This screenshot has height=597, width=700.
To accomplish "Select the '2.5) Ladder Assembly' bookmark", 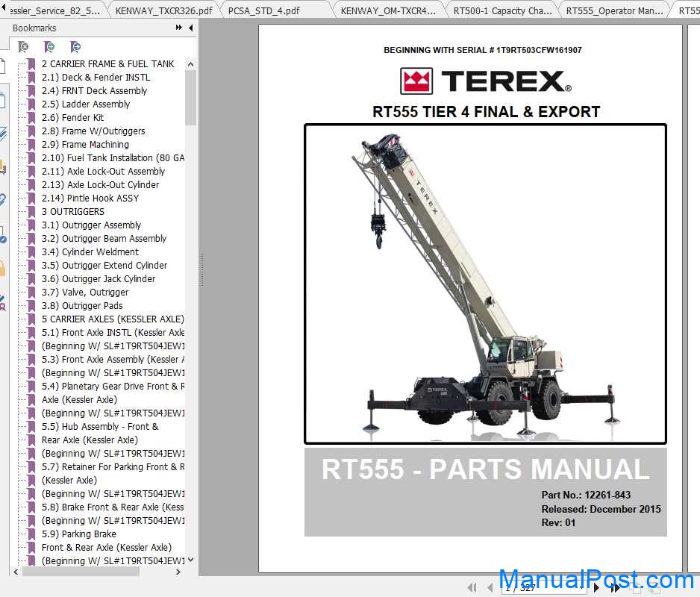I will tap(86, 104).
